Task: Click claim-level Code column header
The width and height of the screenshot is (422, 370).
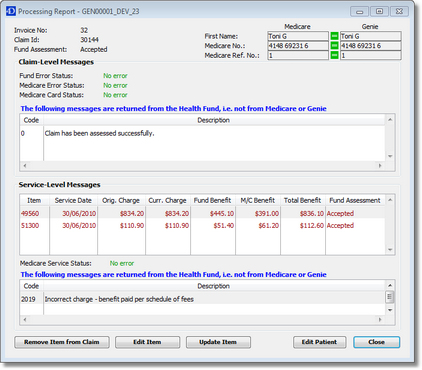Action: [x=31, y=120]
